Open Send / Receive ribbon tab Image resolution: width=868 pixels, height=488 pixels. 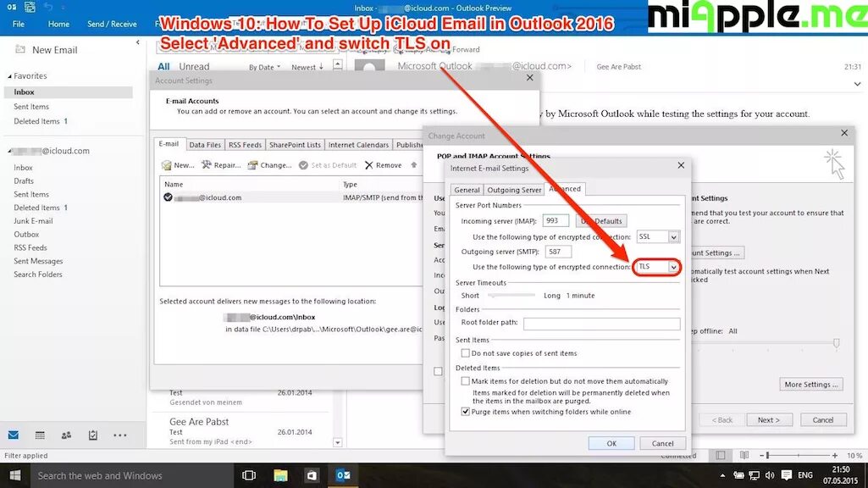point(112,24)
